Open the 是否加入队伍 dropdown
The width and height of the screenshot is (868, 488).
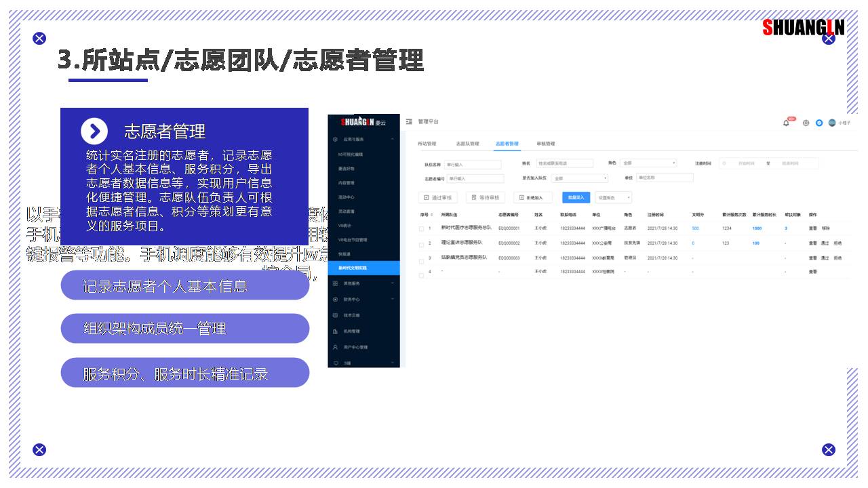click(x=580, y=178)
